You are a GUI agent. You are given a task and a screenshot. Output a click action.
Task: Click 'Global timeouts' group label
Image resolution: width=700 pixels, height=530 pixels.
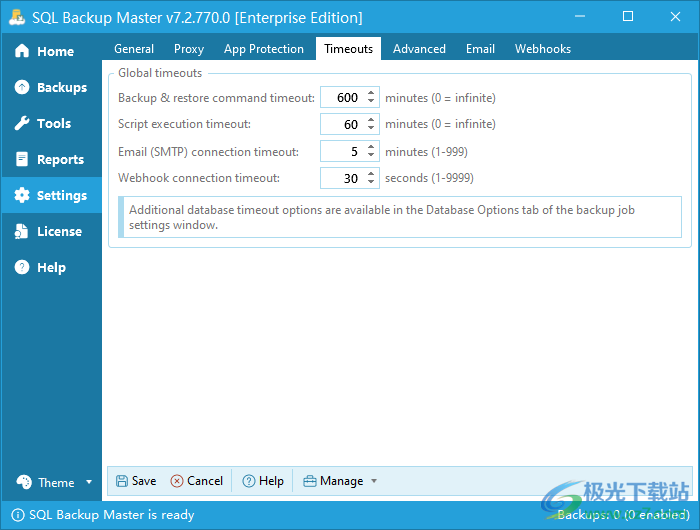pos(160,73)
